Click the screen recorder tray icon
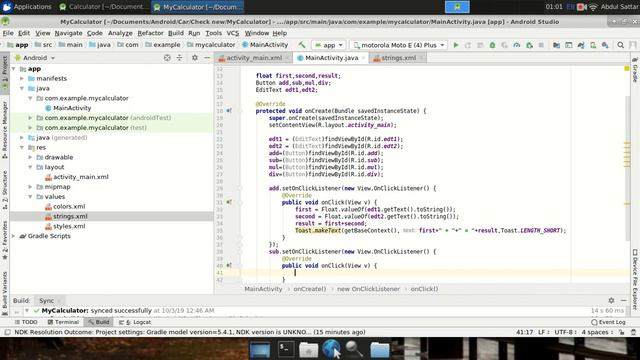 582,7
